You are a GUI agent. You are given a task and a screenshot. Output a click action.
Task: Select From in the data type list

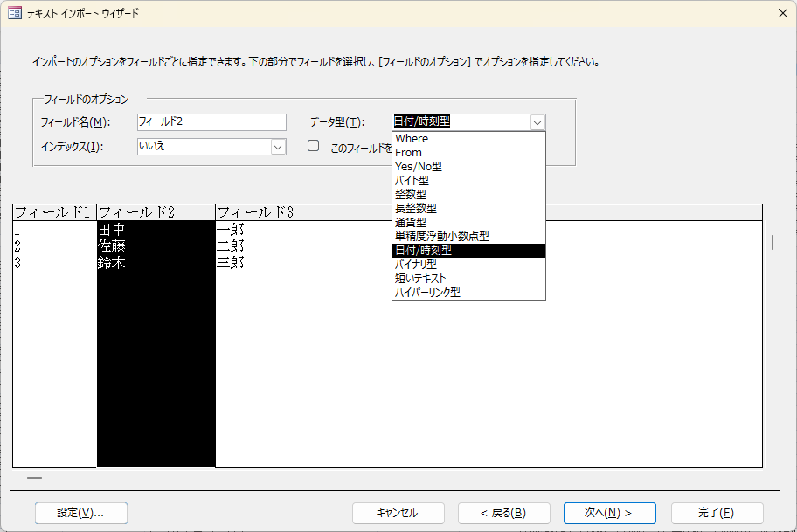(x=468, y=152)
